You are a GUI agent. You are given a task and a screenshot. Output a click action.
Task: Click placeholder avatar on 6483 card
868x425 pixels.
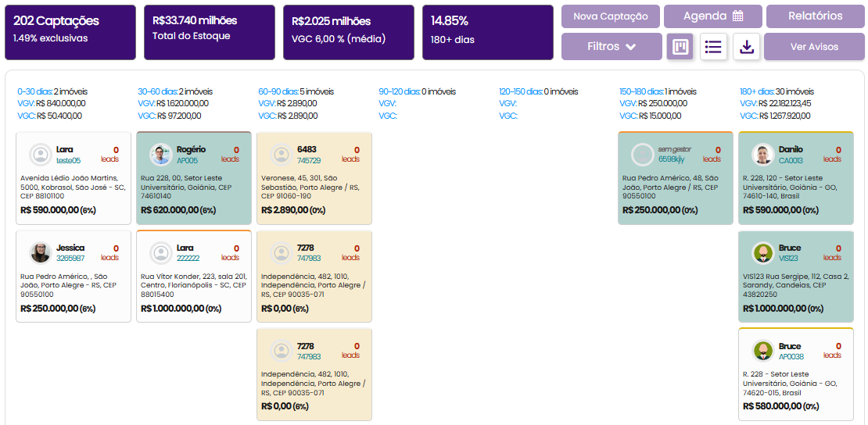281,155
